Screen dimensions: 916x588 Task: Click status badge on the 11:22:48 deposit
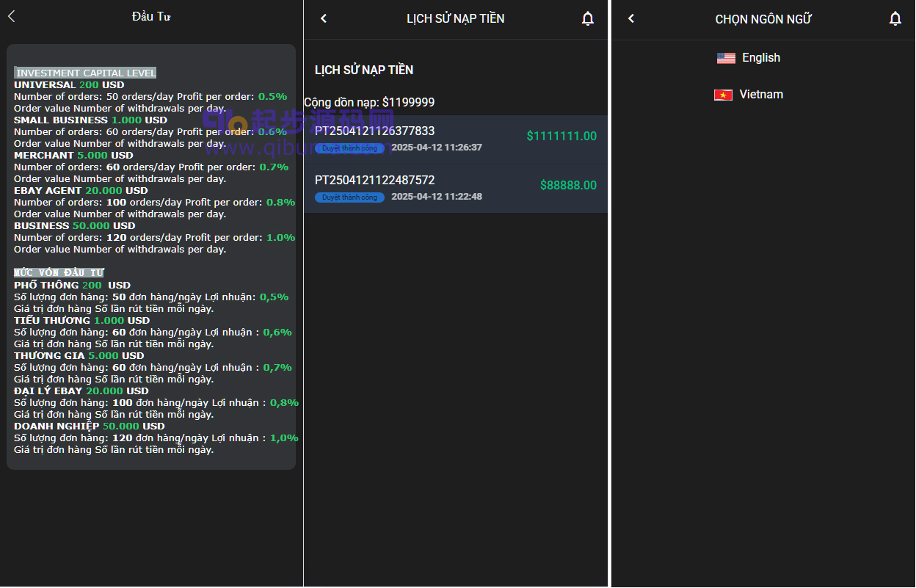click(349, 197)
